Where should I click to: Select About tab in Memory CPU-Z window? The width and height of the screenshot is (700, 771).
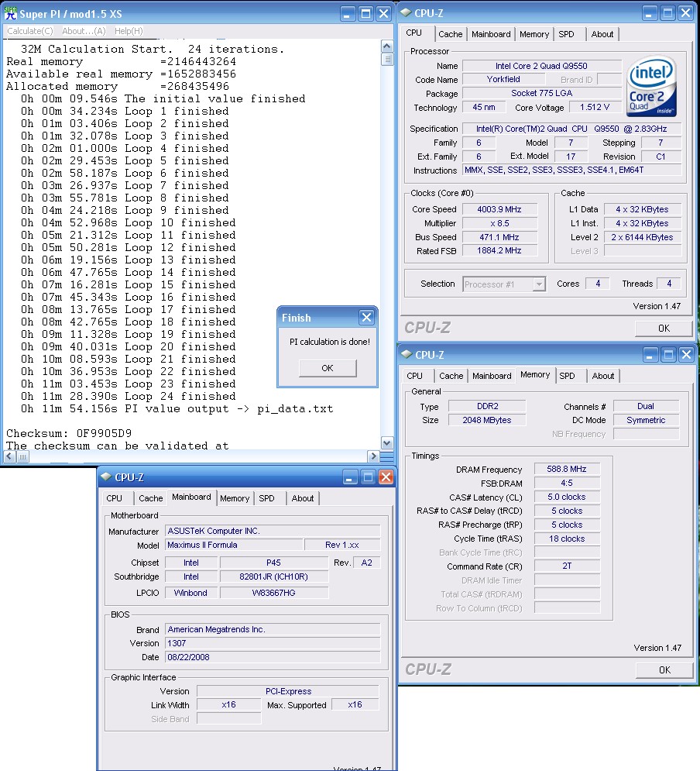tap(602, 376)
